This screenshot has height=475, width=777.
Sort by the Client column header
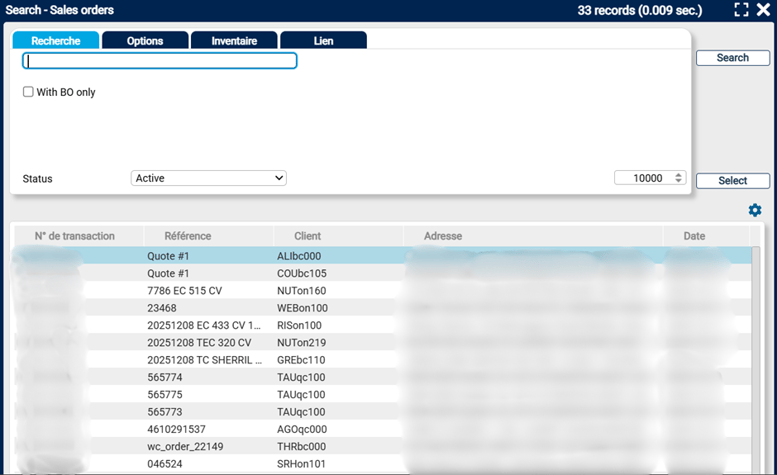[x=308, y=236]
